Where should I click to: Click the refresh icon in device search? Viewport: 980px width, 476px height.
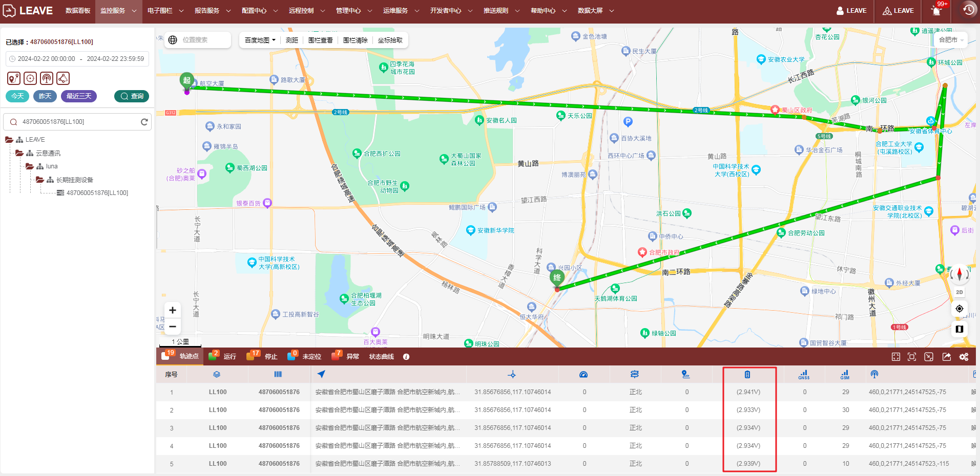[144, 122]
